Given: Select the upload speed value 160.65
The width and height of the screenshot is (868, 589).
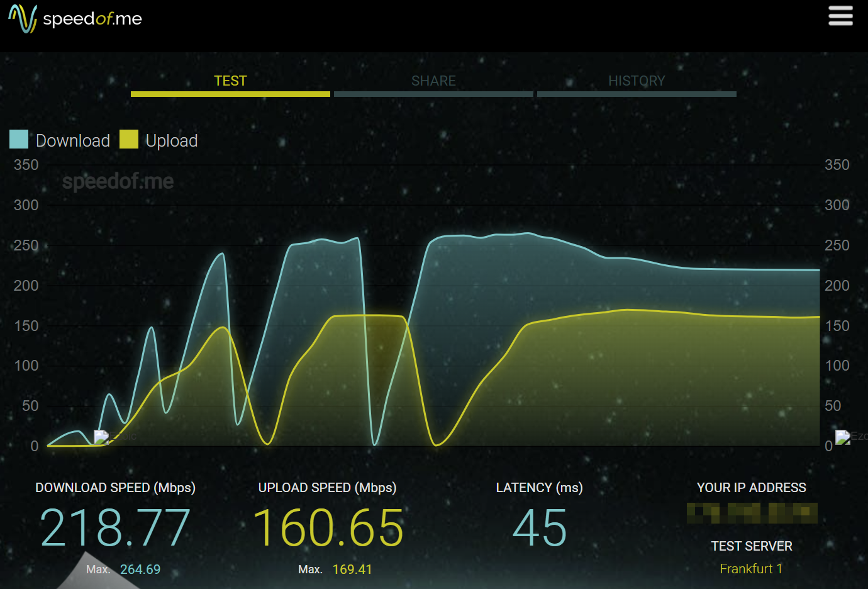Looking at the screenshot, I should (328, 528).
